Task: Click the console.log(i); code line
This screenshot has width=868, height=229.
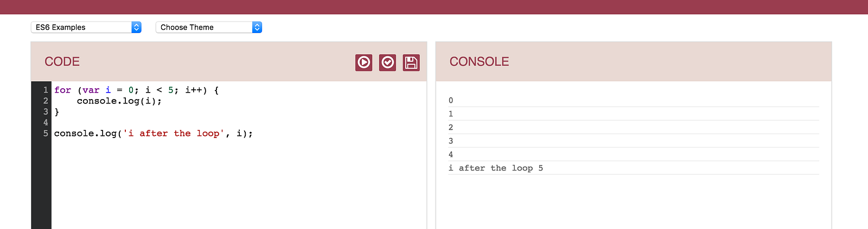Action: (119, 101)
